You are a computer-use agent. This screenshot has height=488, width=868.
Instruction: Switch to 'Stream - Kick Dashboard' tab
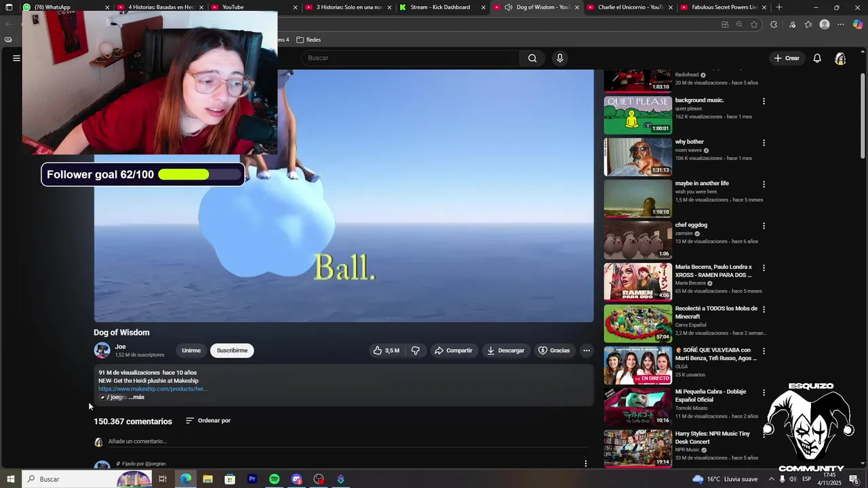443,7
